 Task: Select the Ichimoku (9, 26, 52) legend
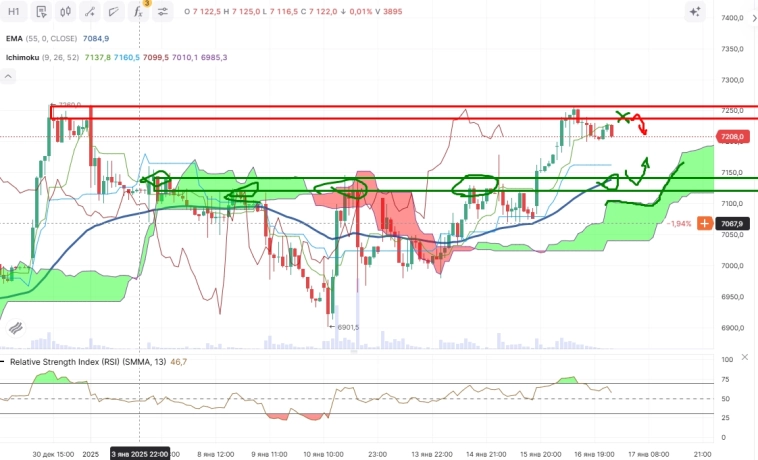[43, 57]
